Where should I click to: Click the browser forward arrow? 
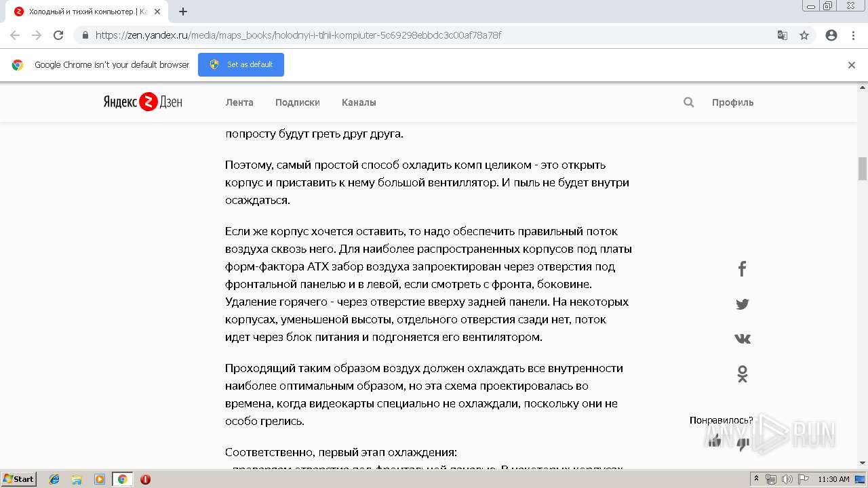pyautogui.click(x=37, y=35)
